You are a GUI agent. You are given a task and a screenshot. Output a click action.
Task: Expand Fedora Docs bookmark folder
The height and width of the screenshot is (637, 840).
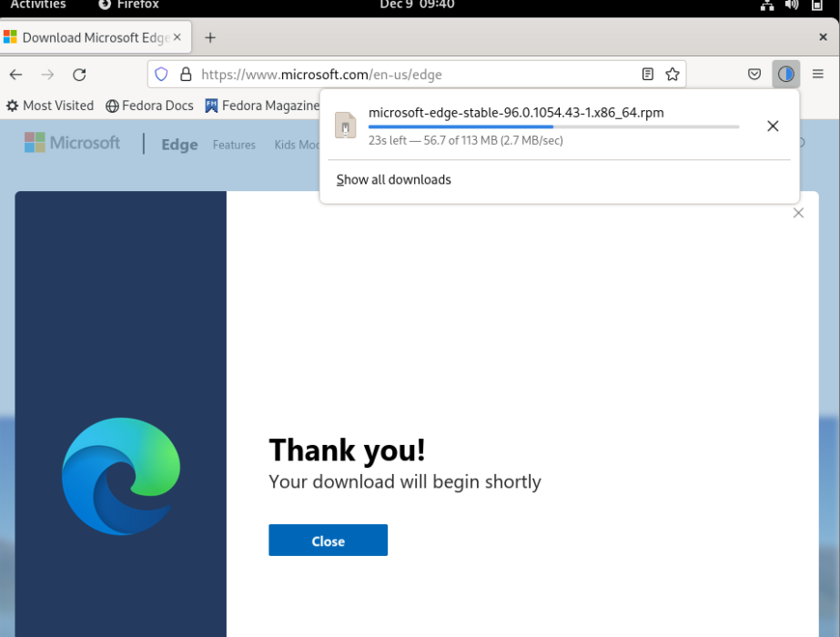click(x=149, y=106)
